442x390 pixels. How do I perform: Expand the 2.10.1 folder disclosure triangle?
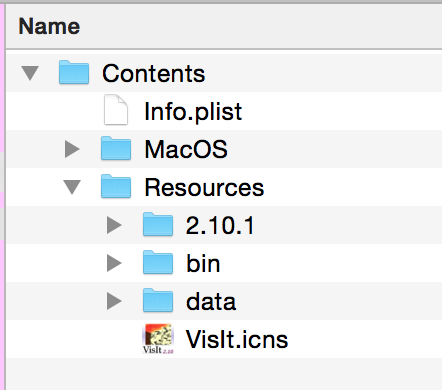click(114, 225)
